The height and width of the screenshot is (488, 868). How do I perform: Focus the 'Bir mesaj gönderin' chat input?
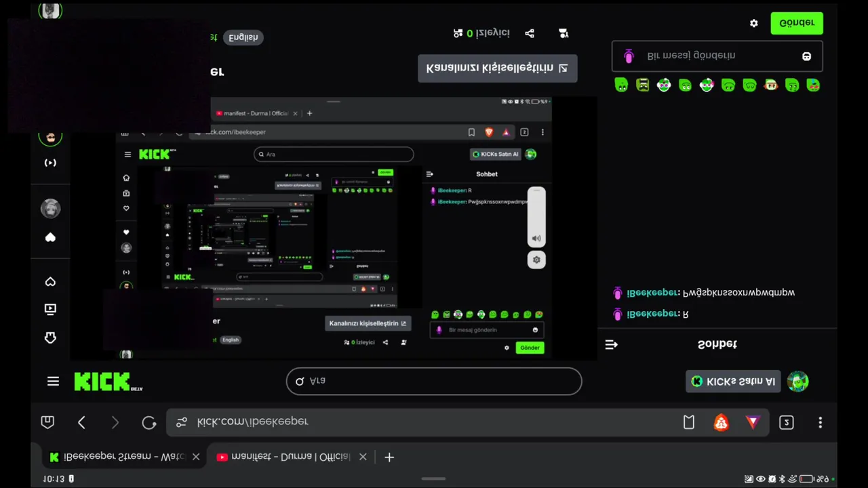[717, 56]
